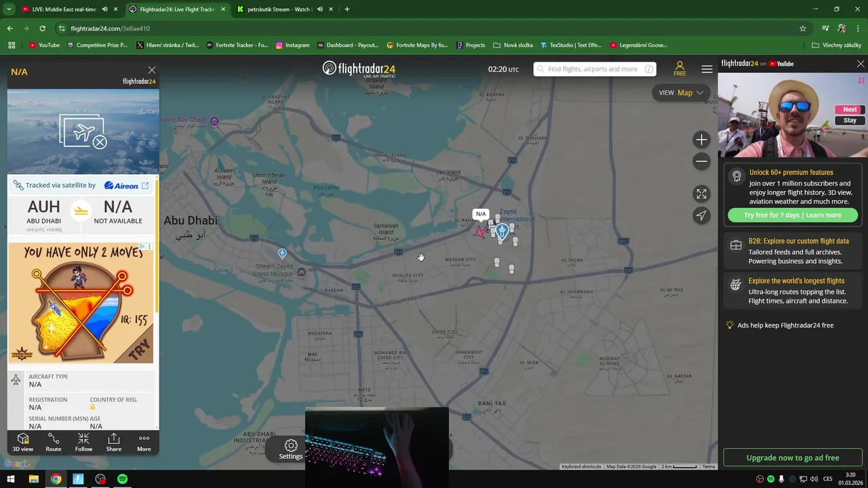This screenshot has height=488, width=868.
Task: Select the red aircraft labeled N/A on map
Action: 480,232
